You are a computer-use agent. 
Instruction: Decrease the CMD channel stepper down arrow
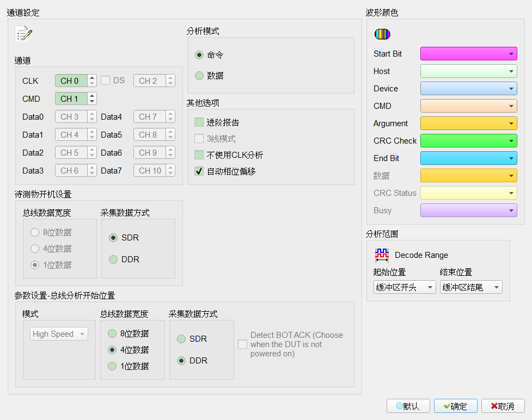(x=92, y=102)
